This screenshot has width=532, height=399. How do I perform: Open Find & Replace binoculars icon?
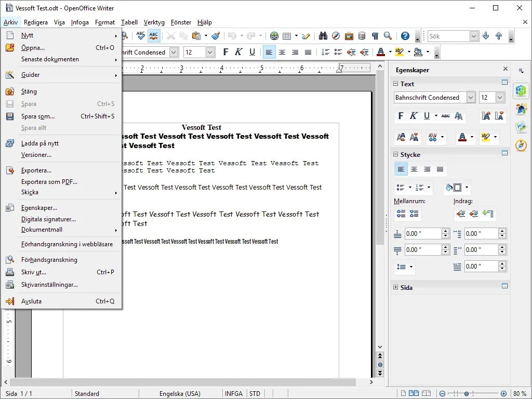(323, 36)
